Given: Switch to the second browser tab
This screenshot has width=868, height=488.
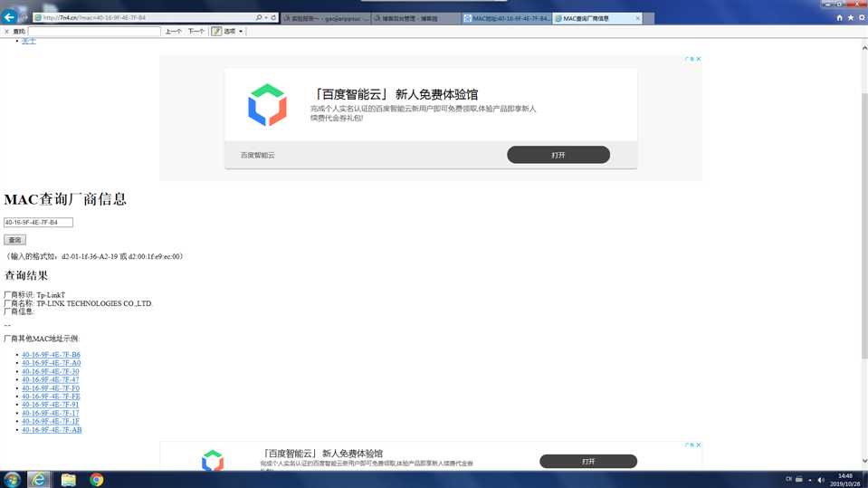Looking at the screenshot, I should click(416, 18).
